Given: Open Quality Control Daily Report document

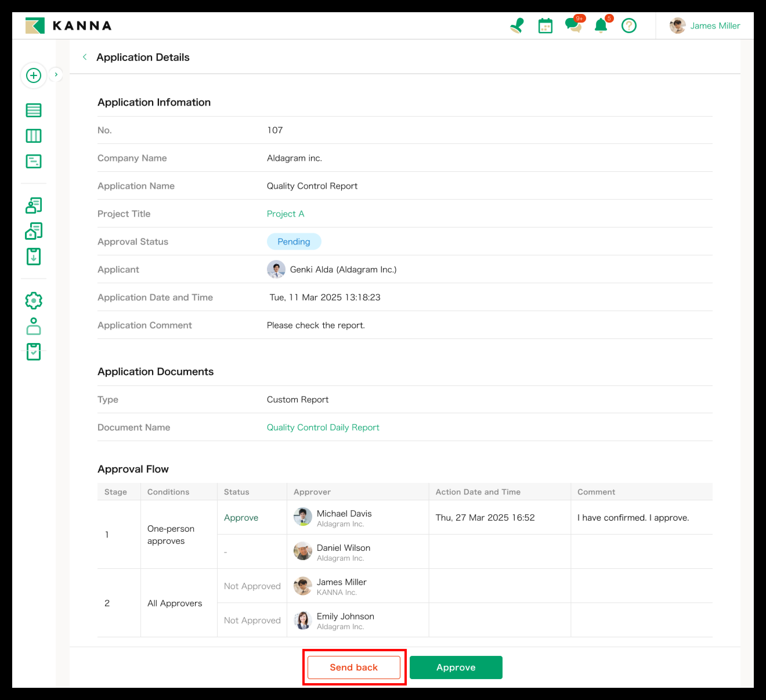Looking at the screenshot, I should coord(323,427).
